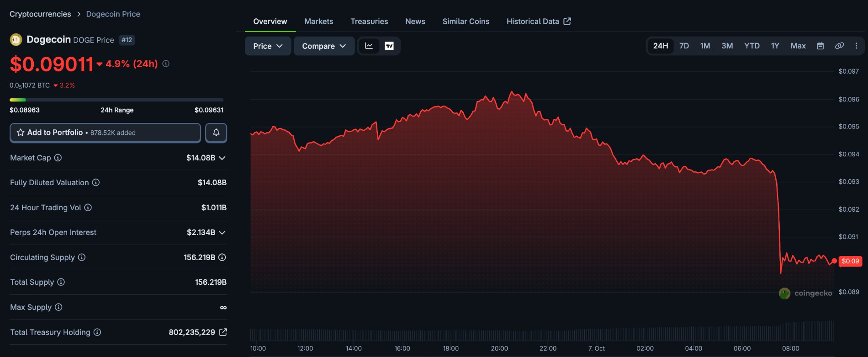Screen dimensions: 868x357
Task: Click the 7. Oct axis label
Action: 597,348
